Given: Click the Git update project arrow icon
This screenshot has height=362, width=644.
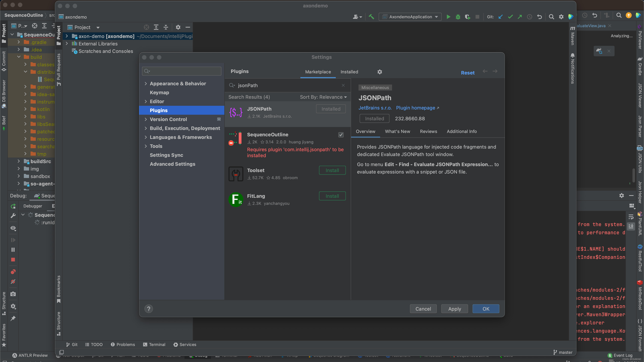Looking at the screenshot, I should point(501,17).
